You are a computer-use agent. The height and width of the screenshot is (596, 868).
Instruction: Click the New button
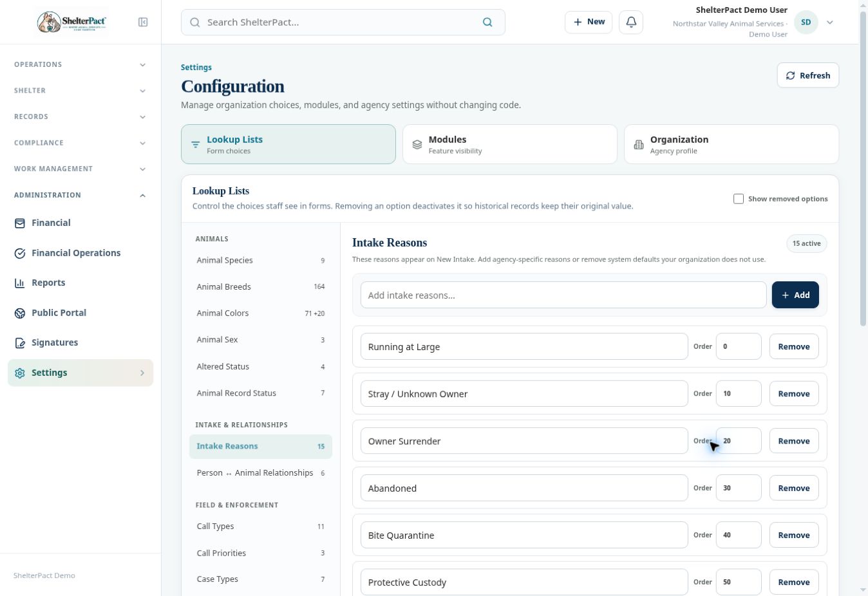tap(589, 22)
